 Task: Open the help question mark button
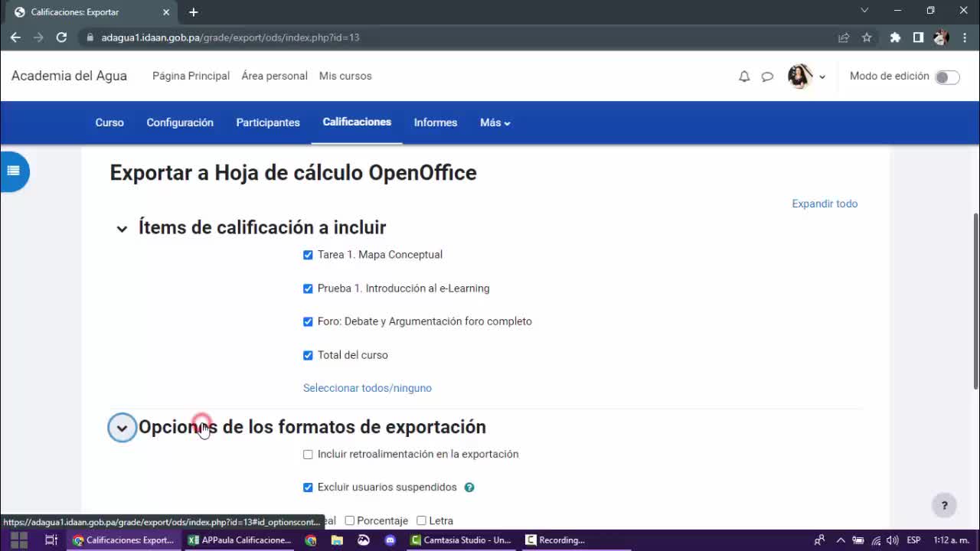tap(944, 505)
